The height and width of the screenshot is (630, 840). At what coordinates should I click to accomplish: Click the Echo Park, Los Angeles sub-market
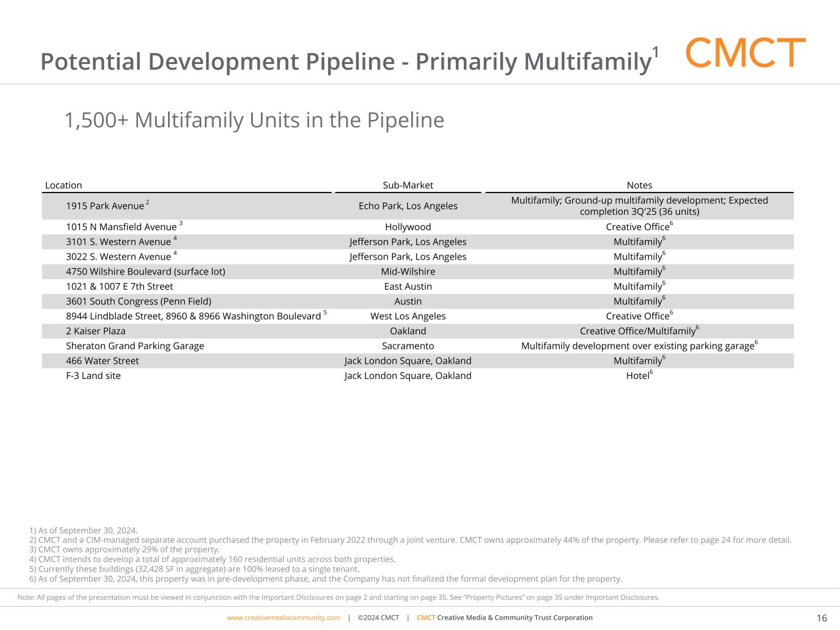pyautogui.click(x=407, y=206)
